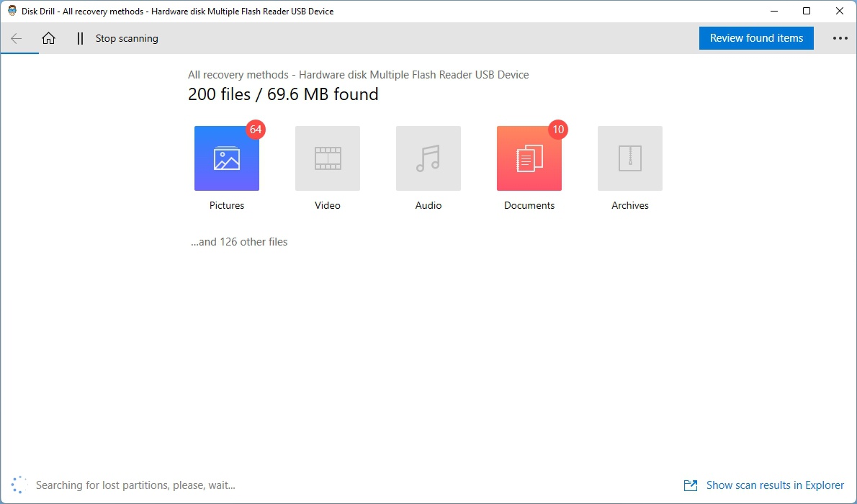Go back using the back arrow
857x504 pixels.
(x=17, y=38)
